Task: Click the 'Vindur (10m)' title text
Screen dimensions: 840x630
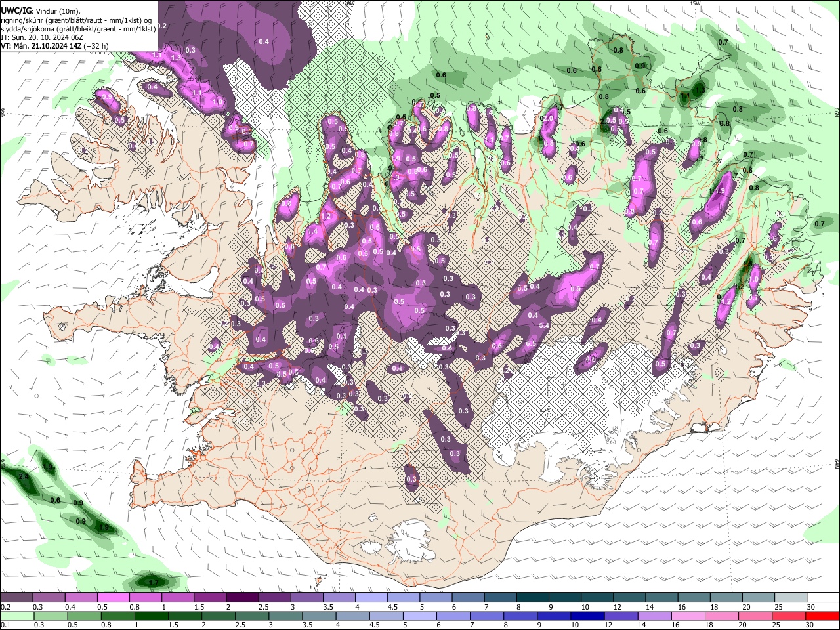Action: (57, 11)
